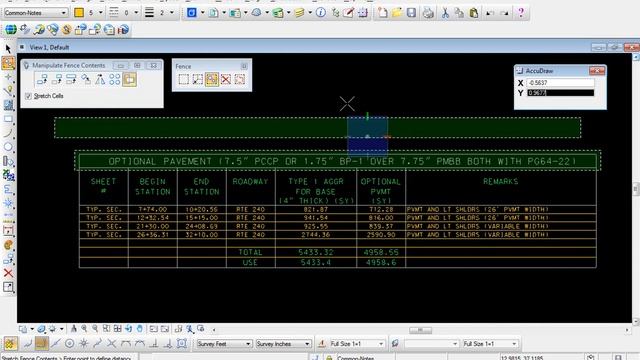The width and height of the screenshot is (640, 360).
Task: Click the Redo arrow icon
Action: point(505,13)
